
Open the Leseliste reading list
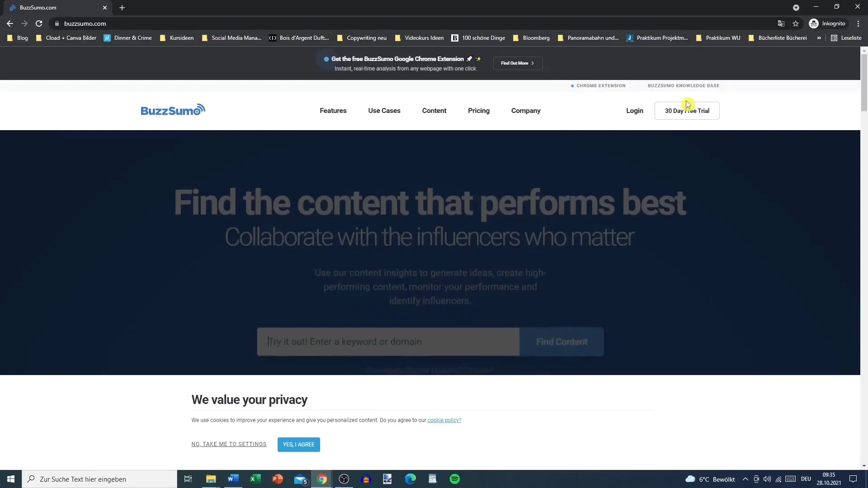846,38
